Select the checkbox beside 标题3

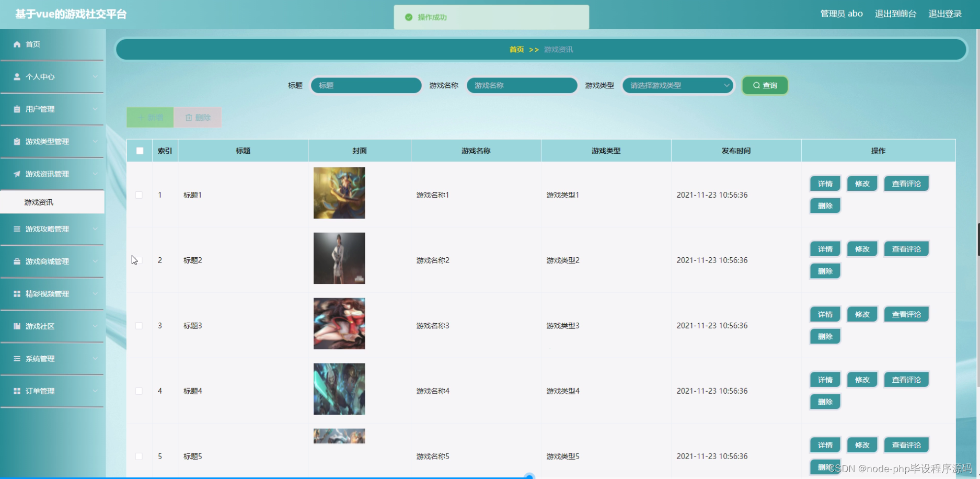pyautogui.click(x=139, y=325)
